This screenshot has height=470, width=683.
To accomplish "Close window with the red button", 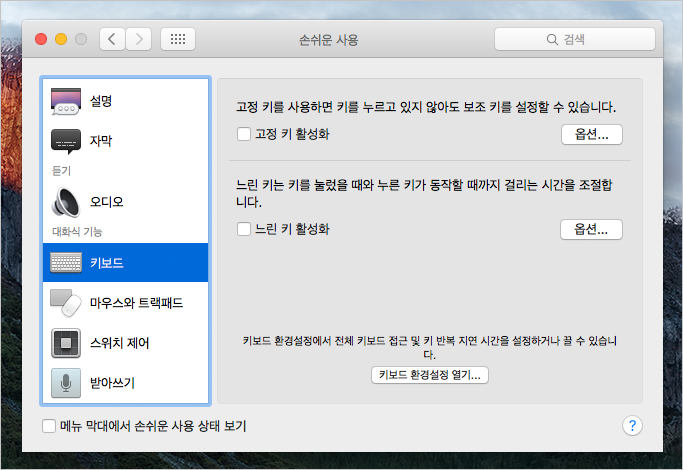I will (x=41, y=39).
